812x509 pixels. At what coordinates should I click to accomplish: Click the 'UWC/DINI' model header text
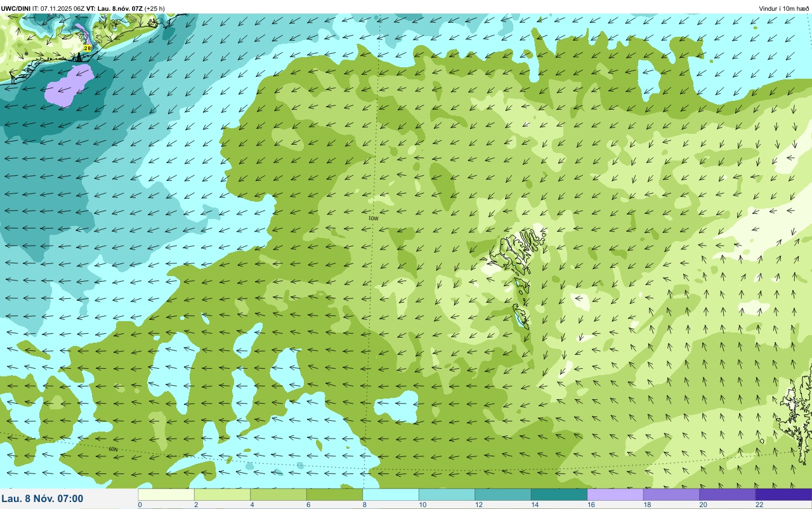16,8
